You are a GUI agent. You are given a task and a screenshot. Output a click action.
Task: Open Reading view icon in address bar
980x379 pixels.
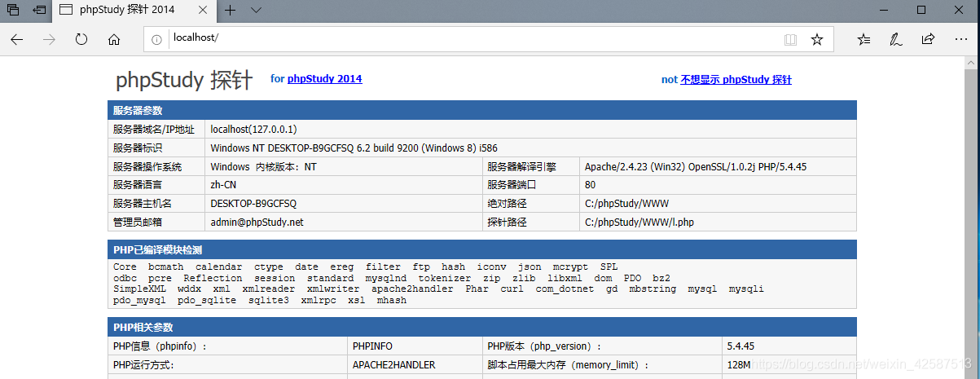coord(790,39)
